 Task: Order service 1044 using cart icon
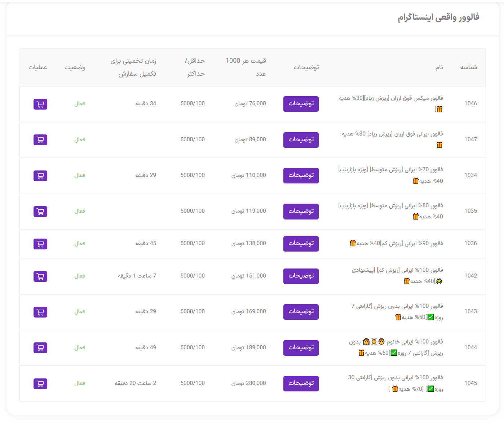pyautogui.click(x=40, y=348)
